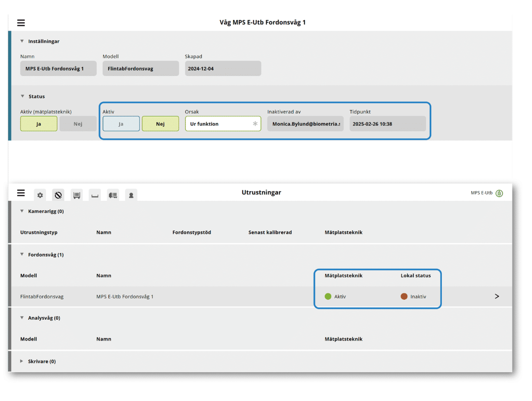Screen dimensions: 532x401
Task: Expand the Skrivare (0) section
Action: [x=21, y=362]
